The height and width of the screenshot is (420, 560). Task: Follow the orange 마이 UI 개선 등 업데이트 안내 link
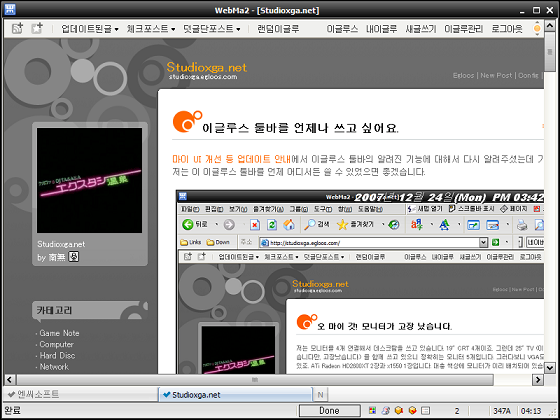231,159
